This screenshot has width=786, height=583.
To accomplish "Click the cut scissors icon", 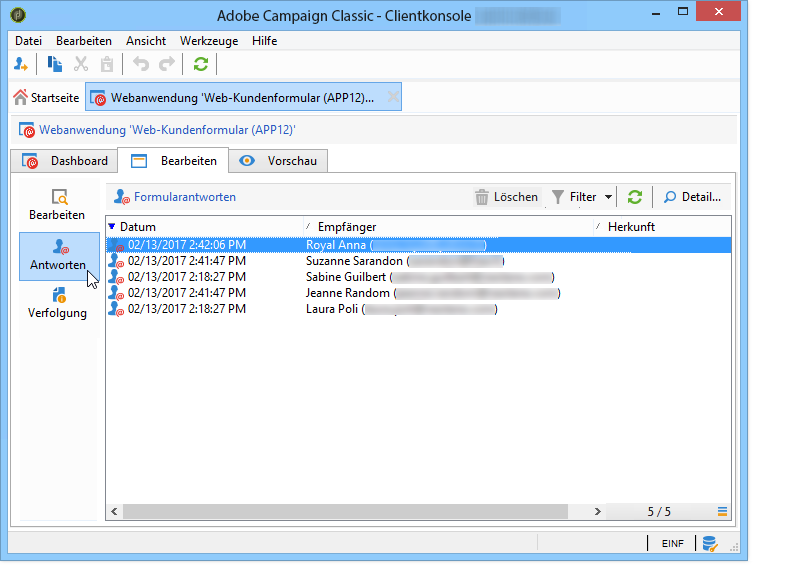I will pos(81,64).
